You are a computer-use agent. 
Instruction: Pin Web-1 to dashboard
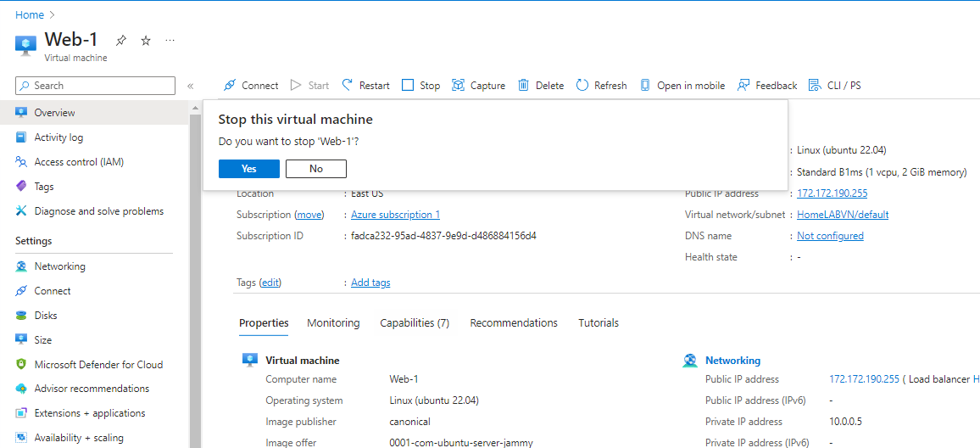(121, 41)
